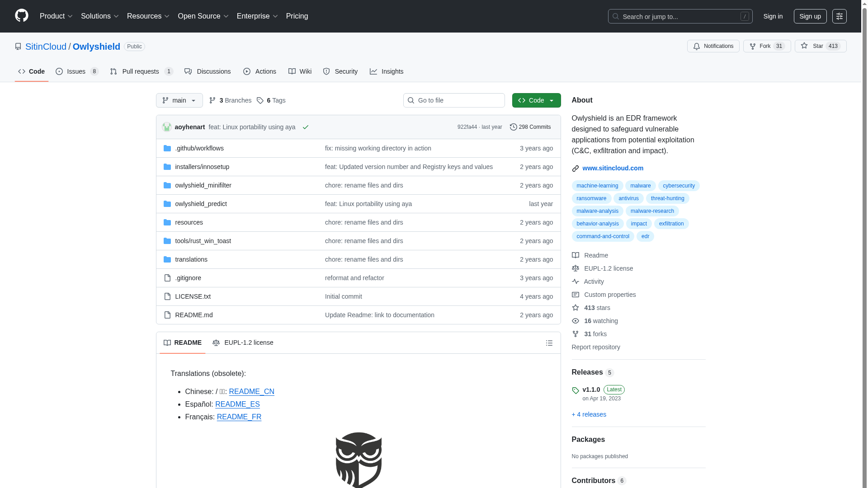Switch to the Wiki tab

tap(300, 71)
